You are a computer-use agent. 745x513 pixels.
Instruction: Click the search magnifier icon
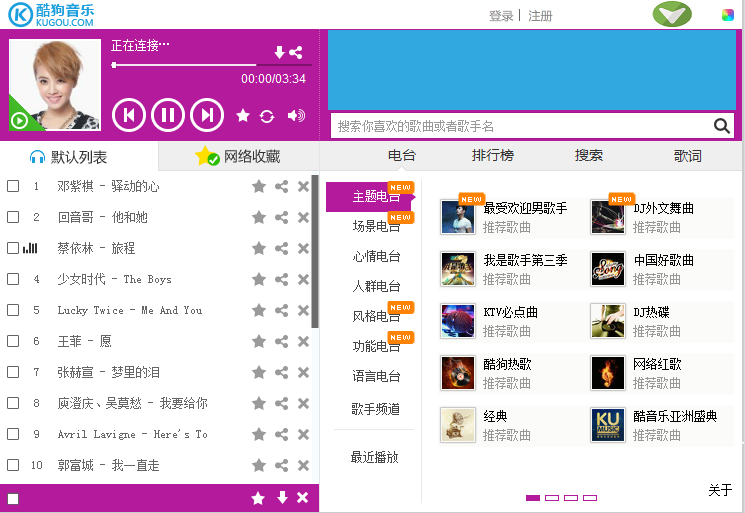pyautogui.click(x=722, y=126)
